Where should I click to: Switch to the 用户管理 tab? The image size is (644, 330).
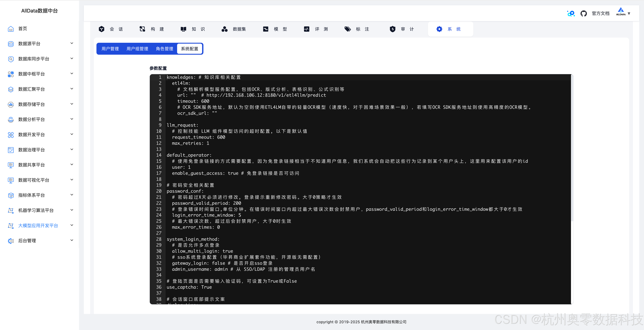click(x=110, y=49)
